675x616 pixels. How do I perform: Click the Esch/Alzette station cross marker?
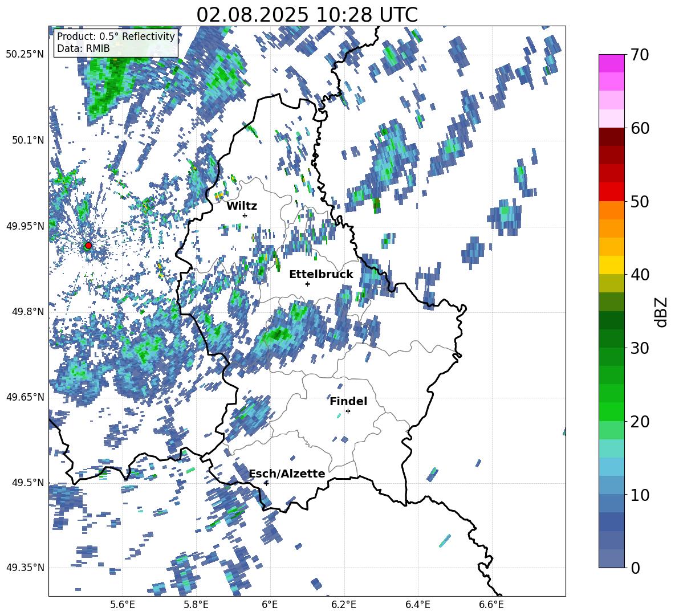[266, 483]
